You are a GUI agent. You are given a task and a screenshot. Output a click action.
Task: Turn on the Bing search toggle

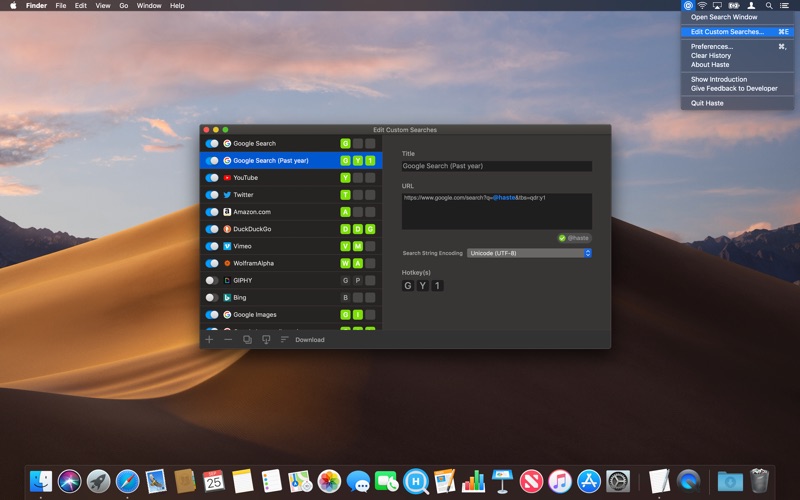point(212,298)
